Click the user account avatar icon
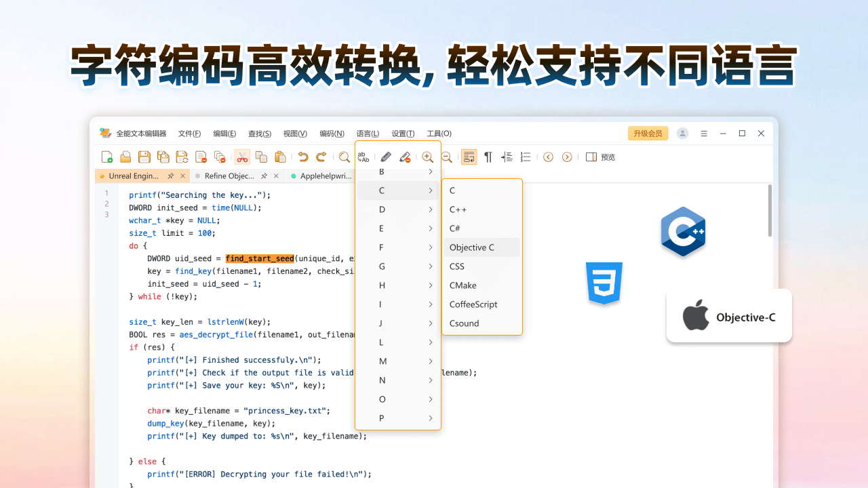The image size is (868, 488). point(683,134)
